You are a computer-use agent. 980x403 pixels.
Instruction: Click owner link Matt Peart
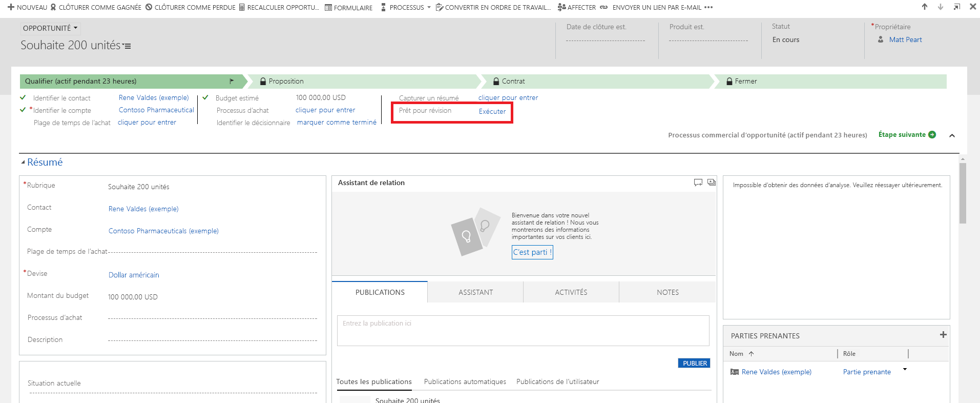point(905,39)
